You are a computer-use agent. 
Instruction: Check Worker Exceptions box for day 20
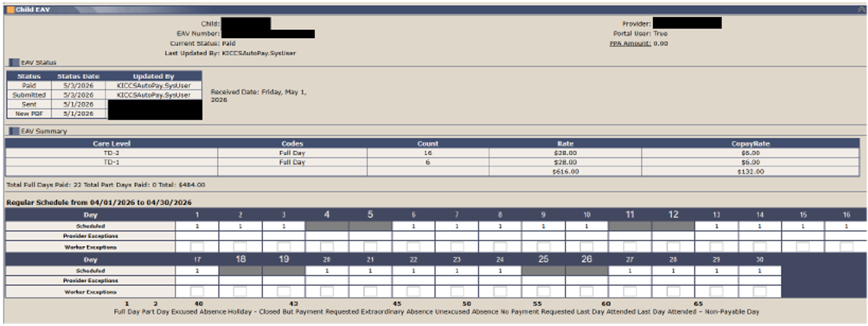tap(327, 292)
